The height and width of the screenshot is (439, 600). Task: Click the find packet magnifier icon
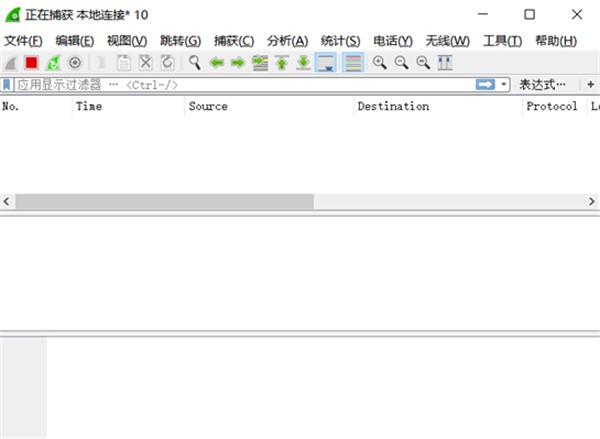pyautogui.click(x=194, y=62)
